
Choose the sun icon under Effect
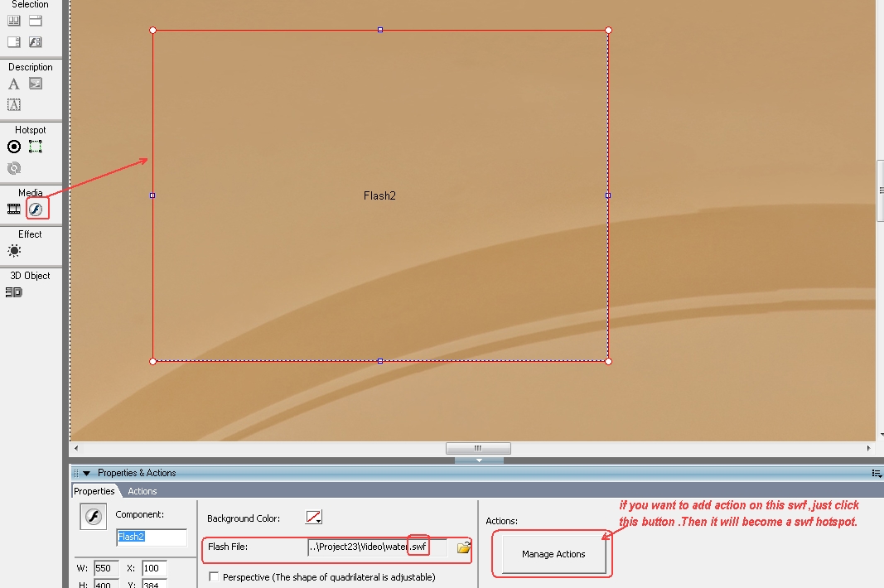[14, 250]
